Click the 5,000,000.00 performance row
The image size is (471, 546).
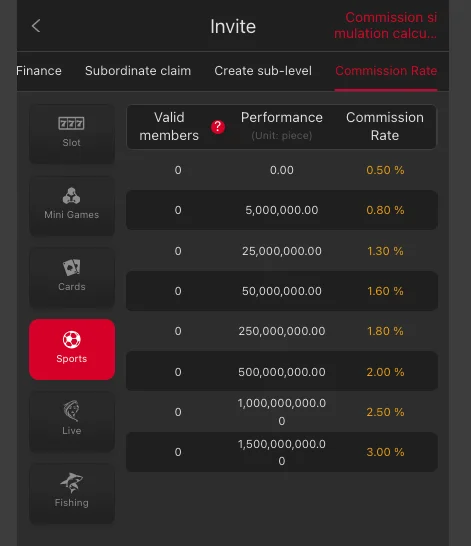coord(282,210)
